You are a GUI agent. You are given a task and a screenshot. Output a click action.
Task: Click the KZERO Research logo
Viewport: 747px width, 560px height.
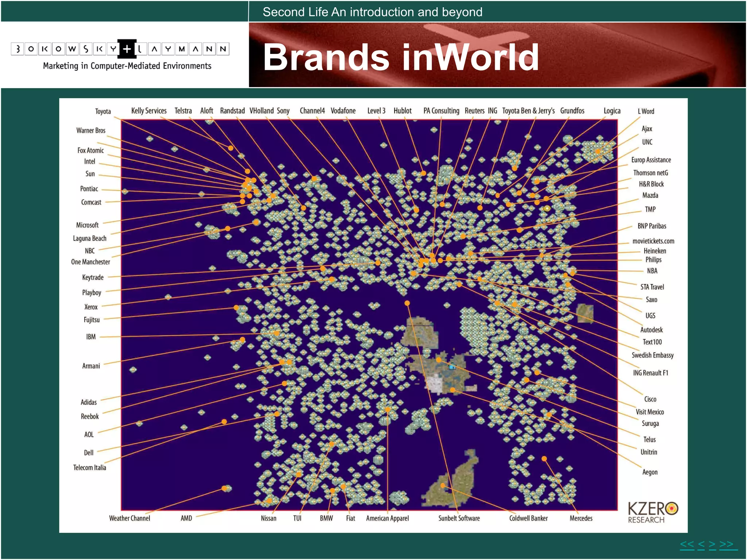pos(653,513)
